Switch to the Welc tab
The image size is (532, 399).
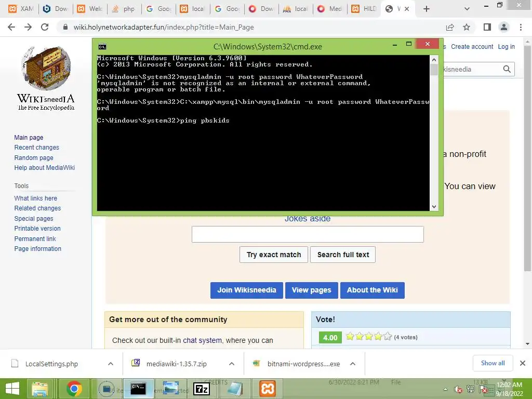click(90, 9)
